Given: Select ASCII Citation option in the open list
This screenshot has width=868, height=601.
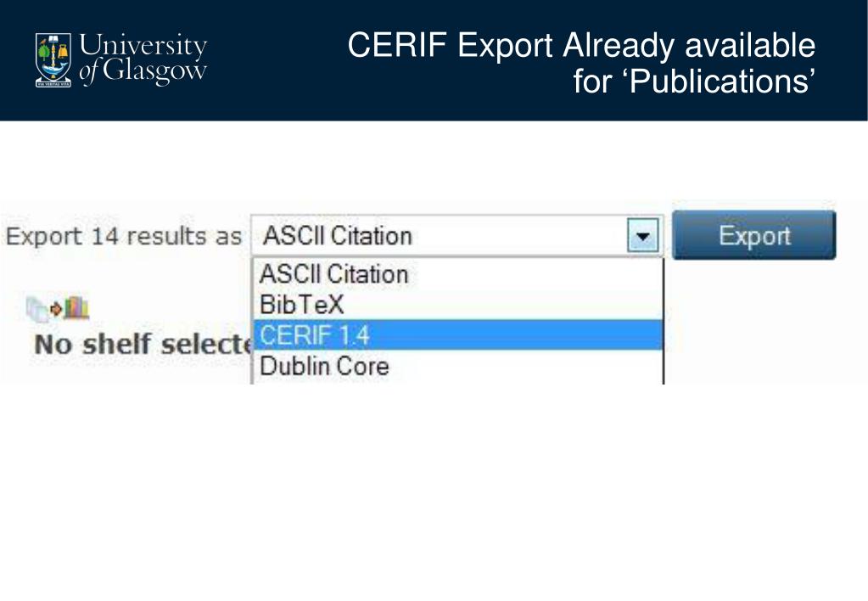Looking at the screenshot, I should click(456, 274).
